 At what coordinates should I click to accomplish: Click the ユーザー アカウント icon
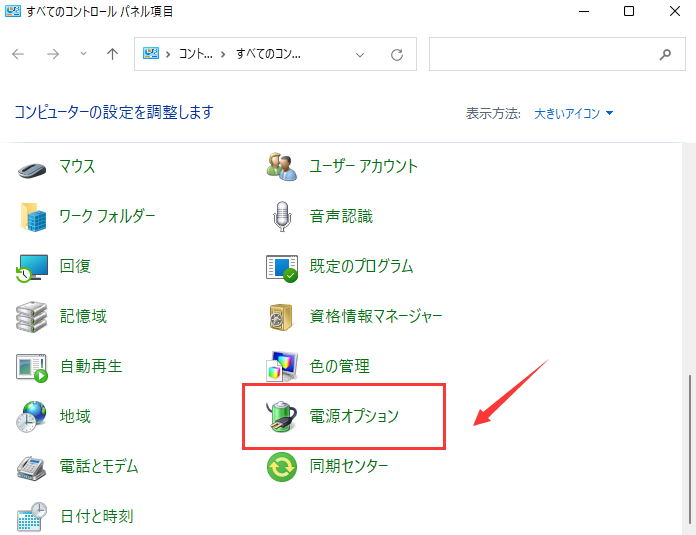click(x=282, y=166)
